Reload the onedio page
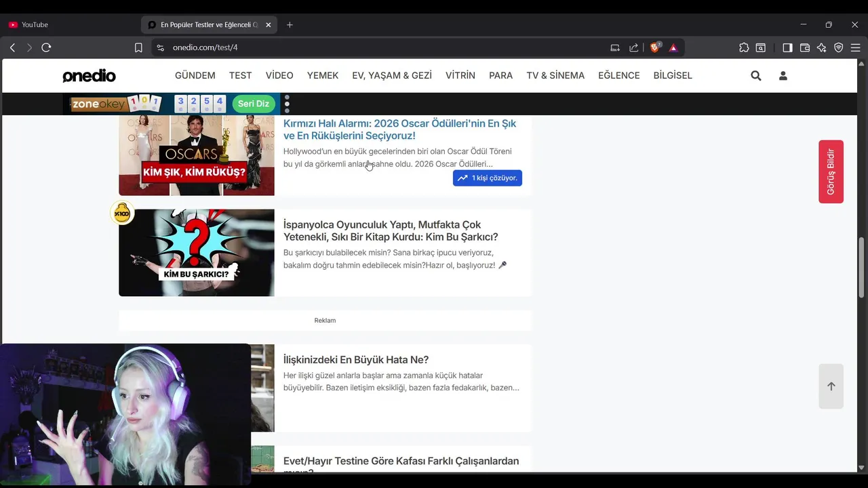Viewport: 868px width, 488px height. (46, 47)
